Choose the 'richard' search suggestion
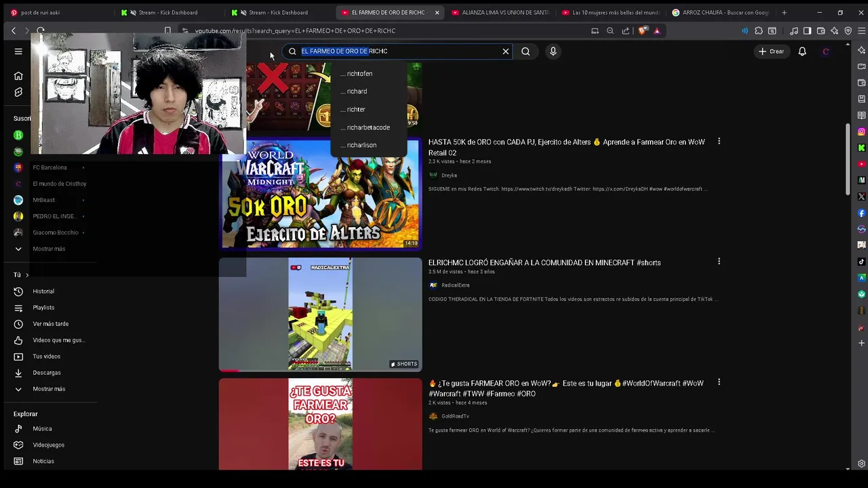This screenshot has width=868, height=488. tap(369, 91)
